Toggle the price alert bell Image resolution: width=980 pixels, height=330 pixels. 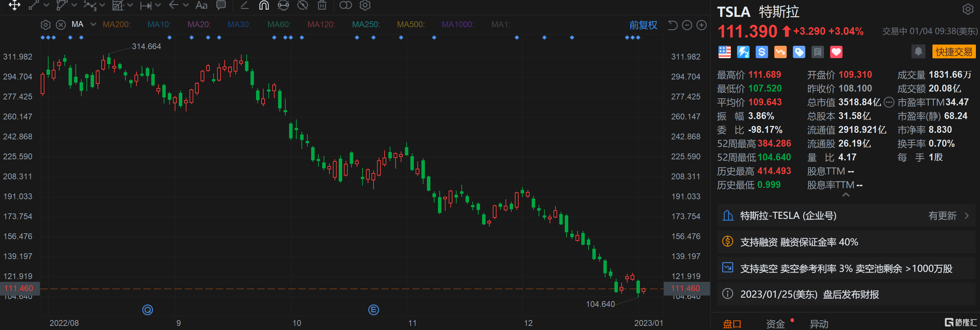coord(918,52)
